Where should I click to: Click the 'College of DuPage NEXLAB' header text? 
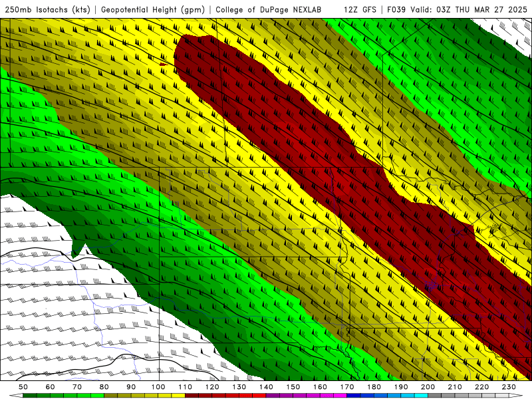[269, 9]
